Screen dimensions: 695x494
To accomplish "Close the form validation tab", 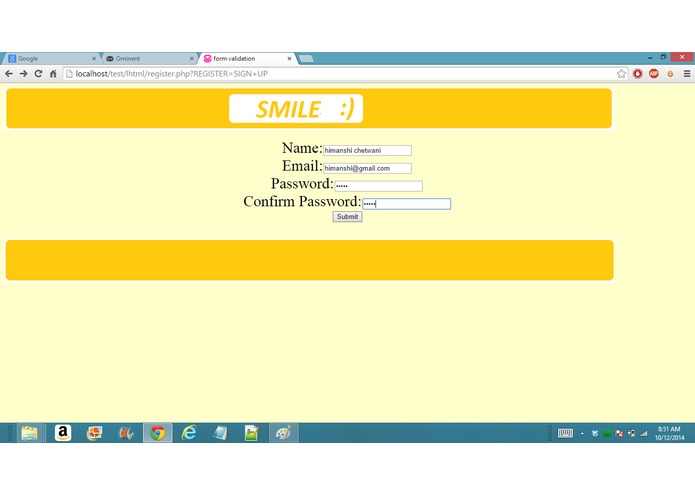I will (289, 58).
